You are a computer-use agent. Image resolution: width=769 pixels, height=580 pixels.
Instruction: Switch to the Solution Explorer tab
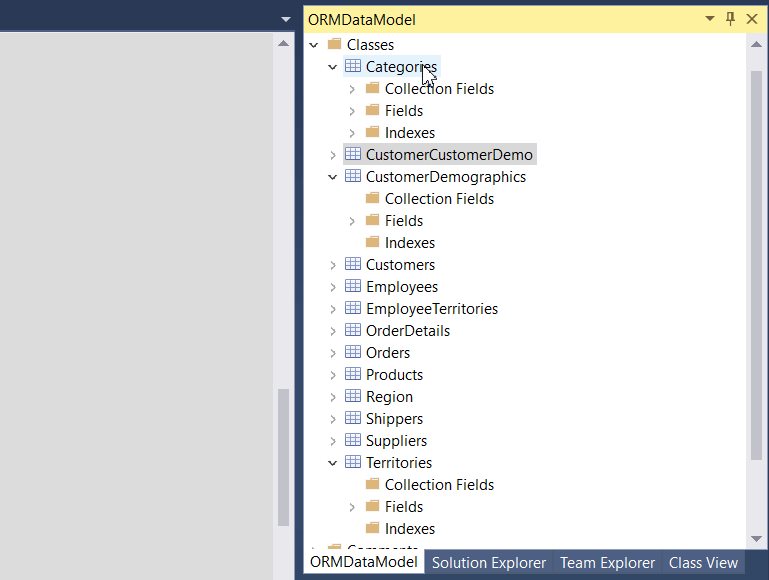click(x=488, y=562)
